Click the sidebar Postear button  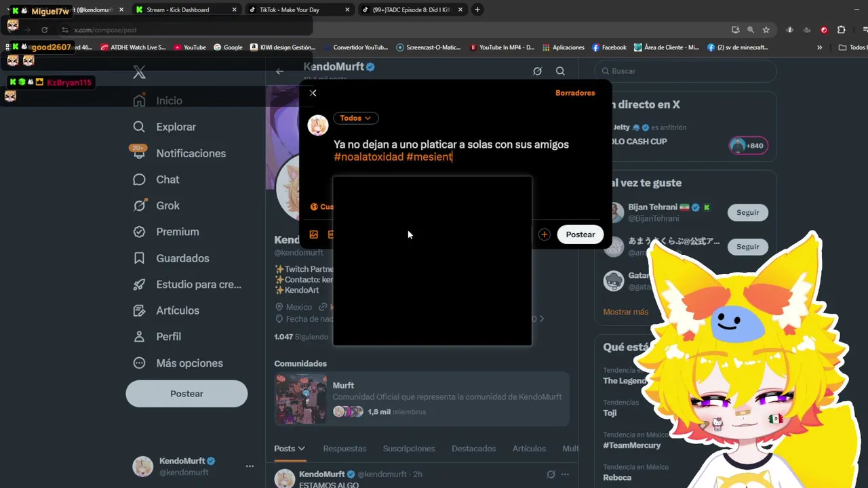(x=186, y=394)
